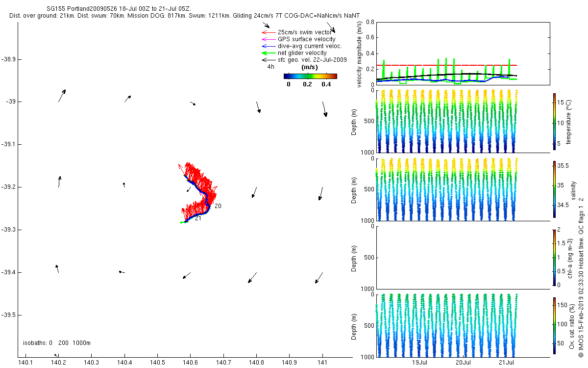
Task: Click the 'isobaths: 0 200 1000m' note
Action: pyautogui.click(x=57, y=343)
